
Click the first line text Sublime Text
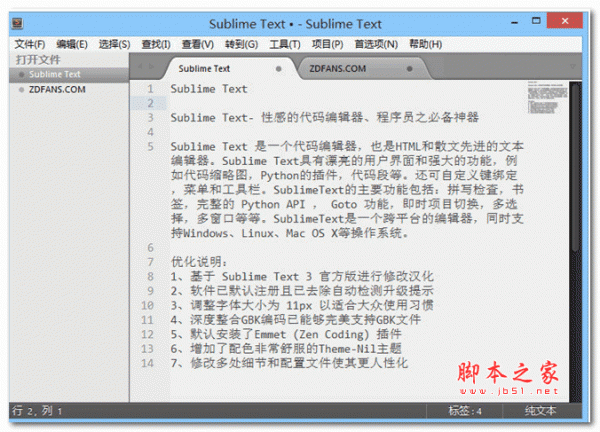pyautogui.click(x=209, y=89)
